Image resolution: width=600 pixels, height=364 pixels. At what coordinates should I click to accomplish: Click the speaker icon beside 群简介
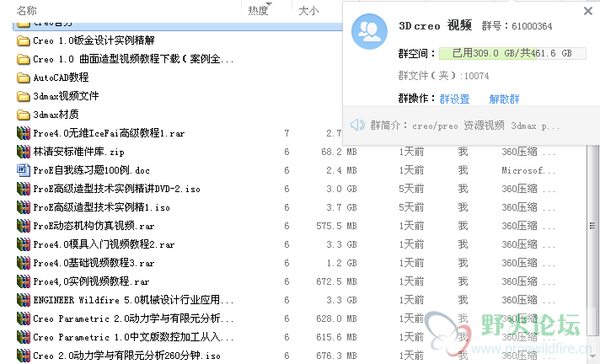(357, 125)
